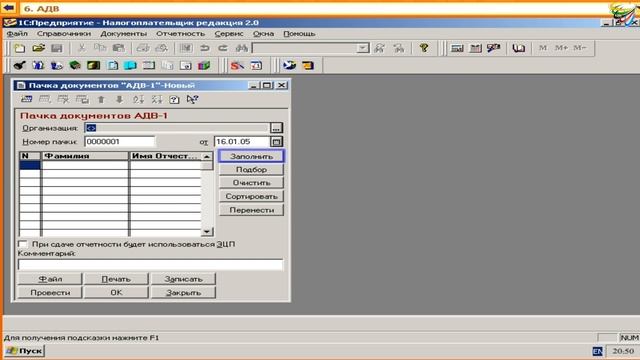Click the table scrollbar up arrow
The image size is (640, 360).
(207, 156)
